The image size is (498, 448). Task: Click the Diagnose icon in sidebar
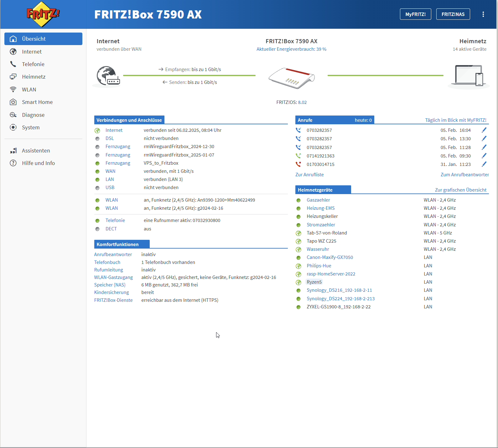point(13,115)
